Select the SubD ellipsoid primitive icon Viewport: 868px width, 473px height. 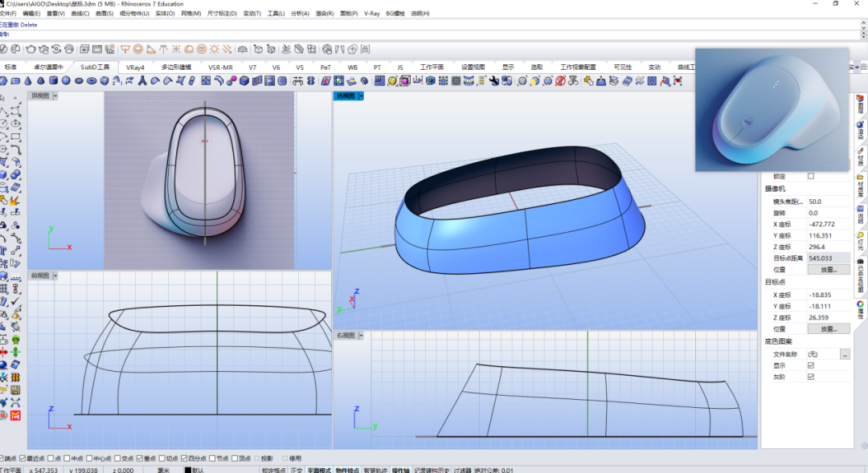79,81
